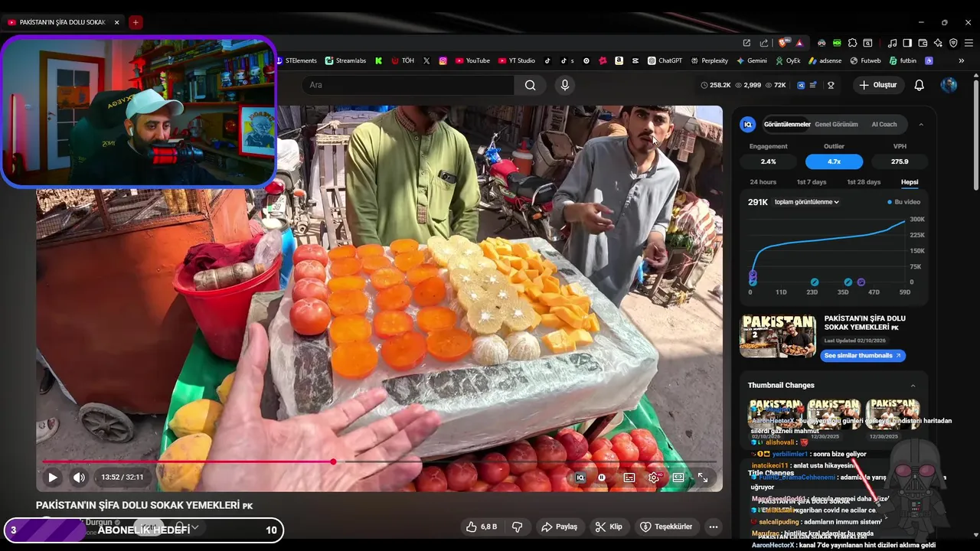Select the 1st 28 days tab
Image resolution: width=980 pixels, height=551 pixels.
864,182
